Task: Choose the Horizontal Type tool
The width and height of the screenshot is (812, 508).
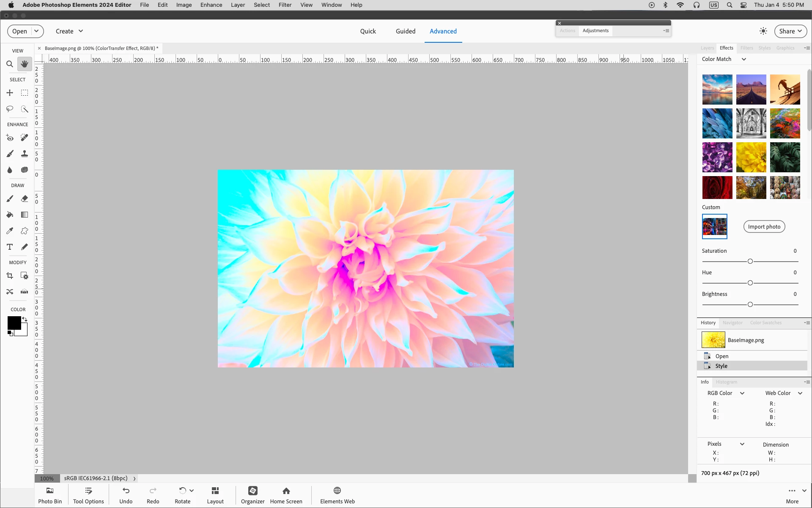Action: 10,247
